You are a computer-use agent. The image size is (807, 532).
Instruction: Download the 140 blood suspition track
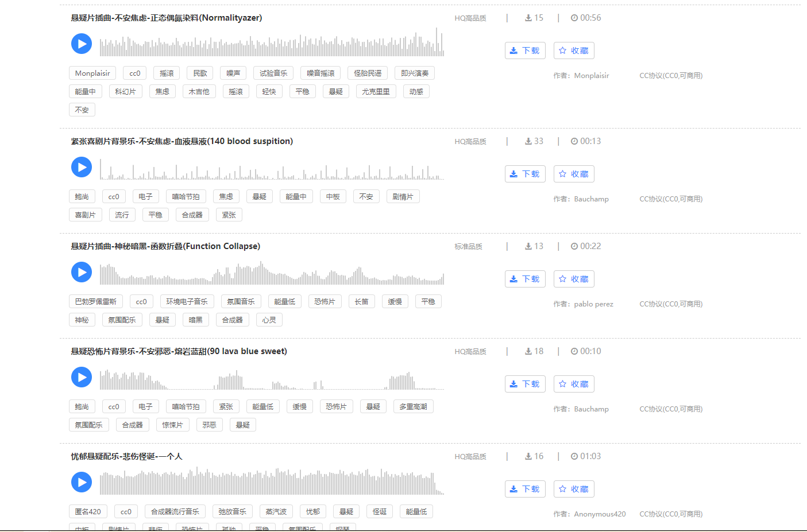(x=525, y=174)
